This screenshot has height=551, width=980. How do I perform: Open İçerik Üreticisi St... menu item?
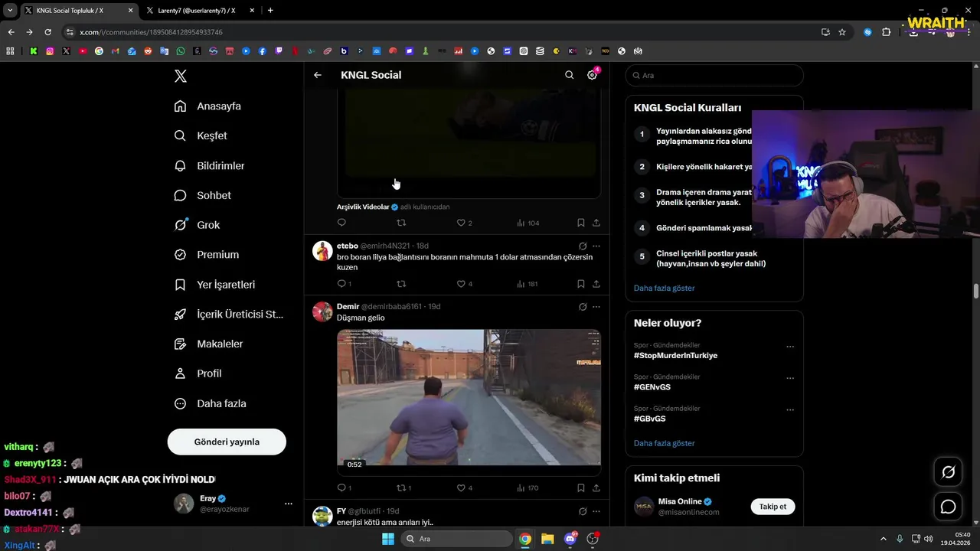(229, 315)
